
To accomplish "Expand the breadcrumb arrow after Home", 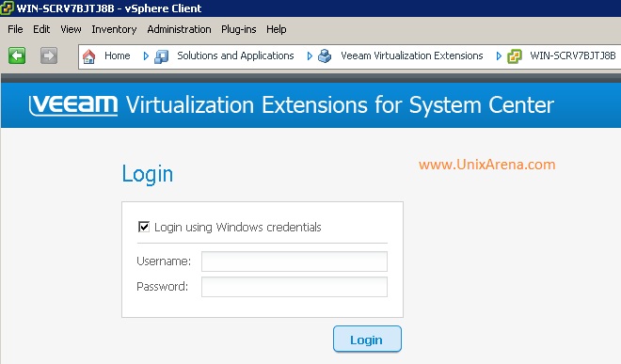I will (146, 56).
